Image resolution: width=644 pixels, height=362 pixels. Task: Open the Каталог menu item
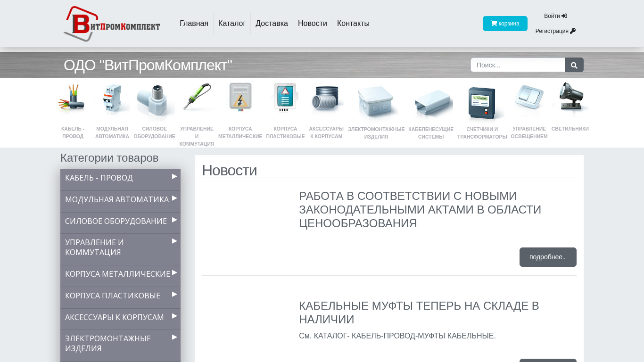coord(232,24)
